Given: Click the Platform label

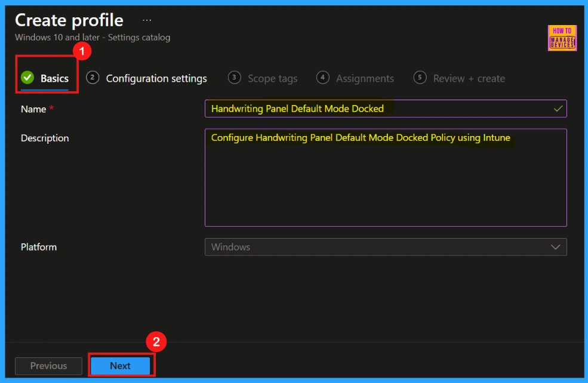Looking at the screenshot, I should [x=39, y=247].
